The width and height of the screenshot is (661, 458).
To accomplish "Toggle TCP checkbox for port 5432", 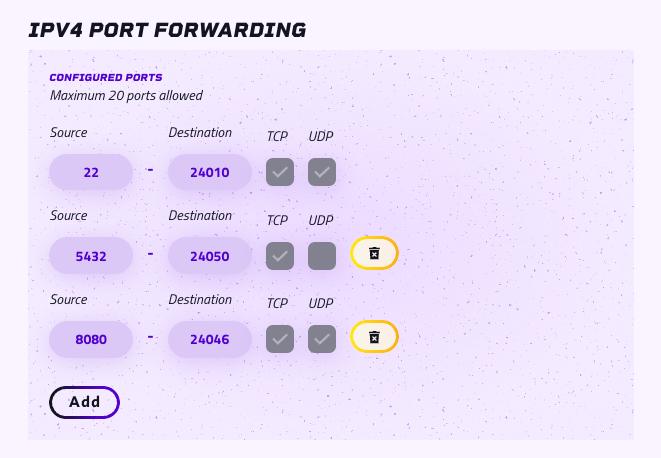I will coord(280,256).
